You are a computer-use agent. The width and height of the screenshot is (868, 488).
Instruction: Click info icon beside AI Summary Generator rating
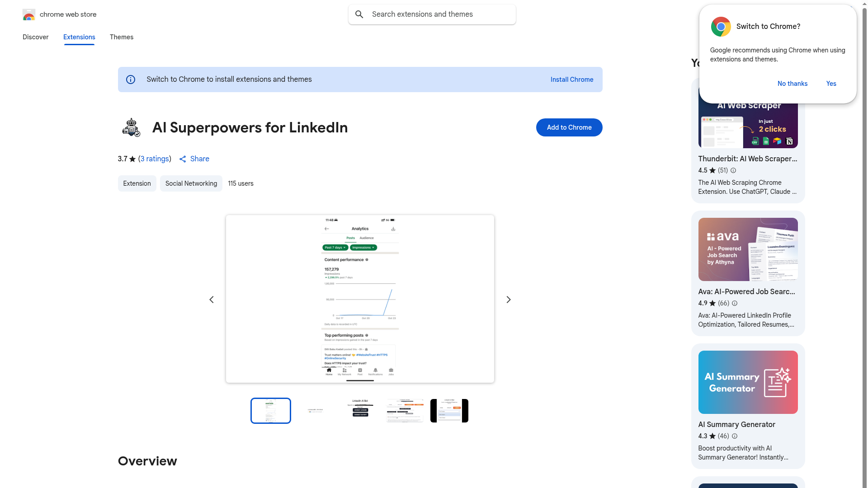(735, 436)
